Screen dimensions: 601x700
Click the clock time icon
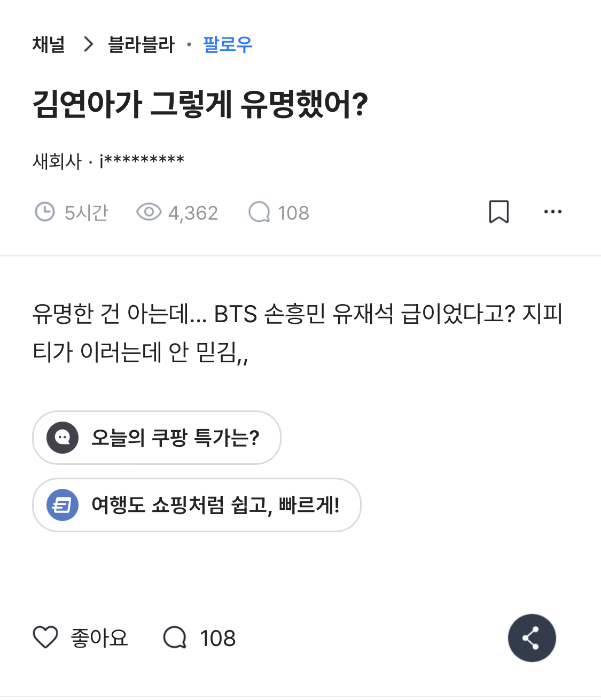click(45, 212)
